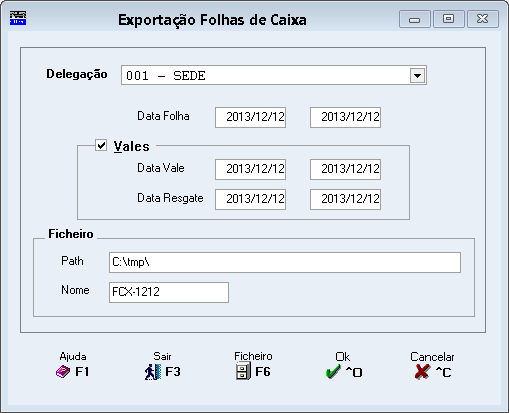This screenshot has width=509, height=413.
Task: Click the Data Folha start date field
Action: click(250, 117)
